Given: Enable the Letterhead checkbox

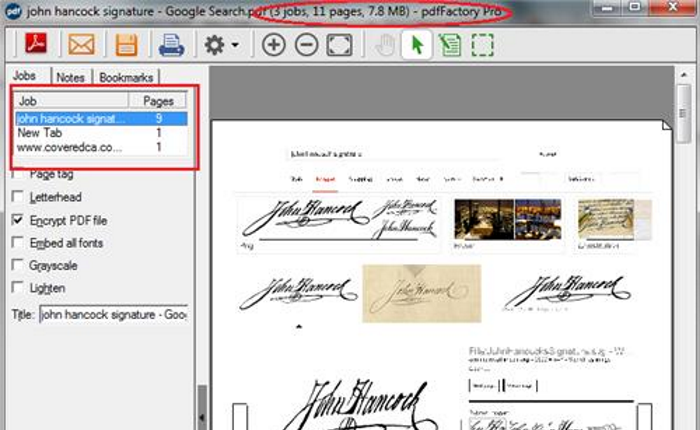Looking at the screenshot, I should coord(17,196).
